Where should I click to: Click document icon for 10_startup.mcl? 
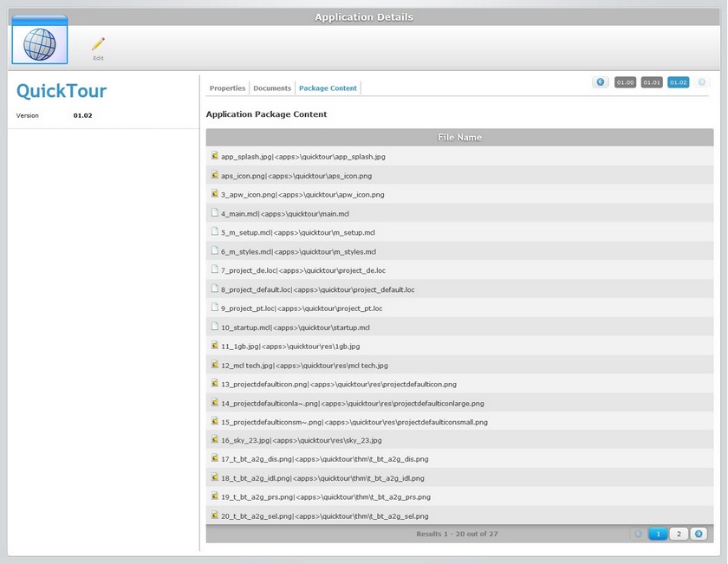click(x=215, y=327)
